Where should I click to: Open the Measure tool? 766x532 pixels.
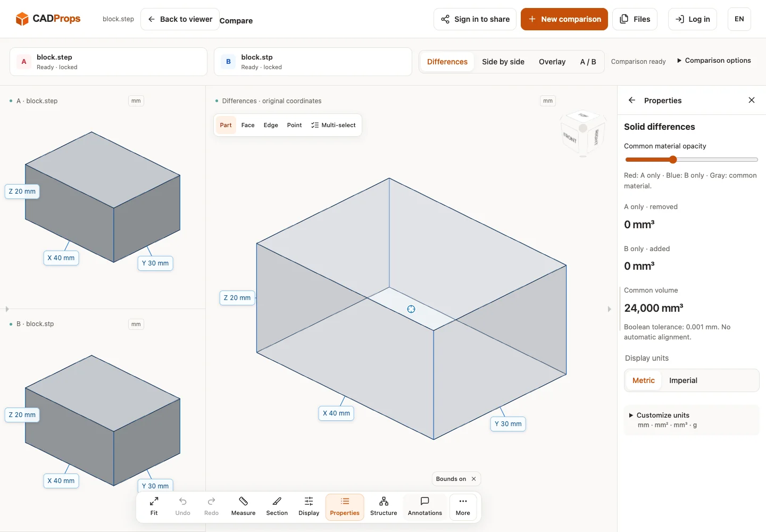(243, 506)
